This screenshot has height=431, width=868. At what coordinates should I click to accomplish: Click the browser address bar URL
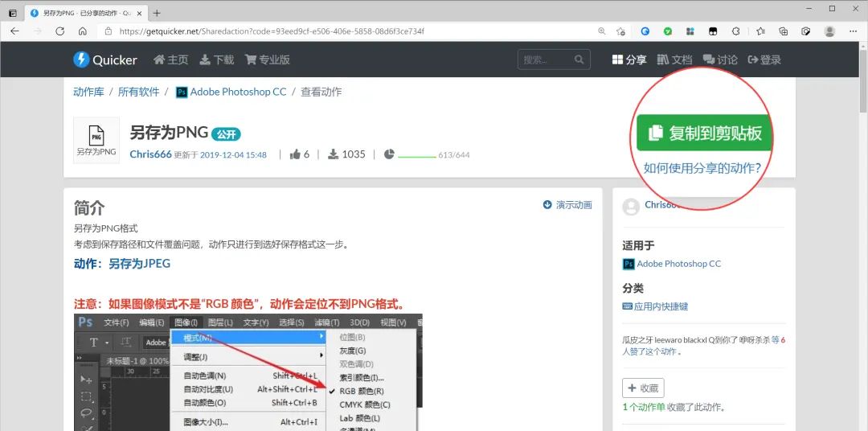272,31
